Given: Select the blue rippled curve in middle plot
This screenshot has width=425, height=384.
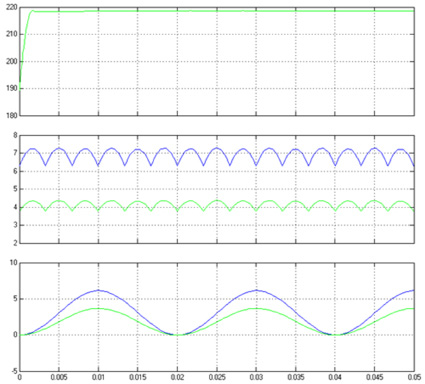Looking at the screenshot, I should (217, 148).
